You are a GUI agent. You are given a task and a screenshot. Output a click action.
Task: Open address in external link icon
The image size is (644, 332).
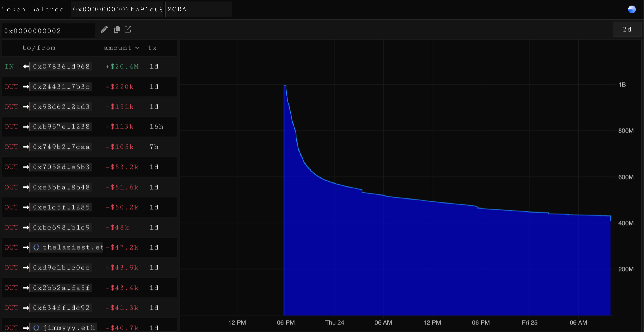click(128, 29)
